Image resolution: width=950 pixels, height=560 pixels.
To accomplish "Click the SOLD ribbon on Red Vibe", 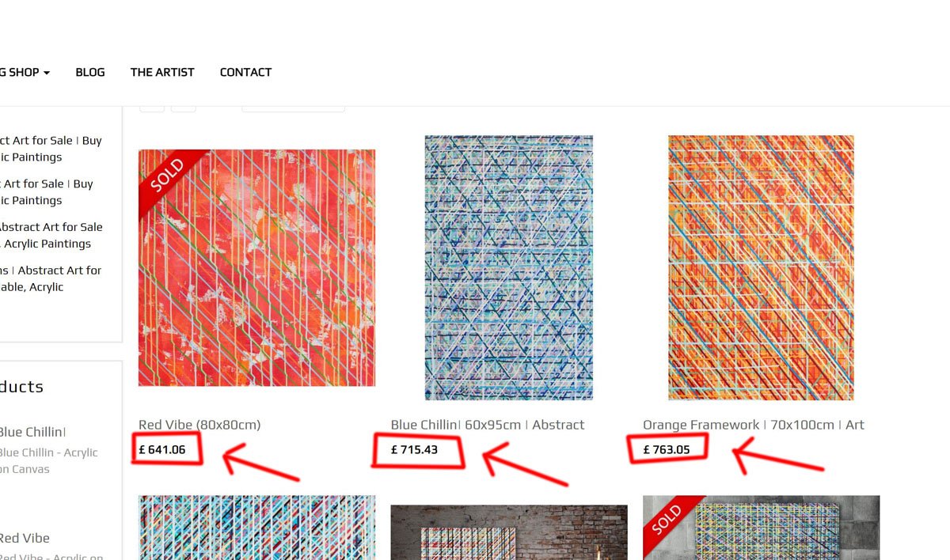I will 168,178.
